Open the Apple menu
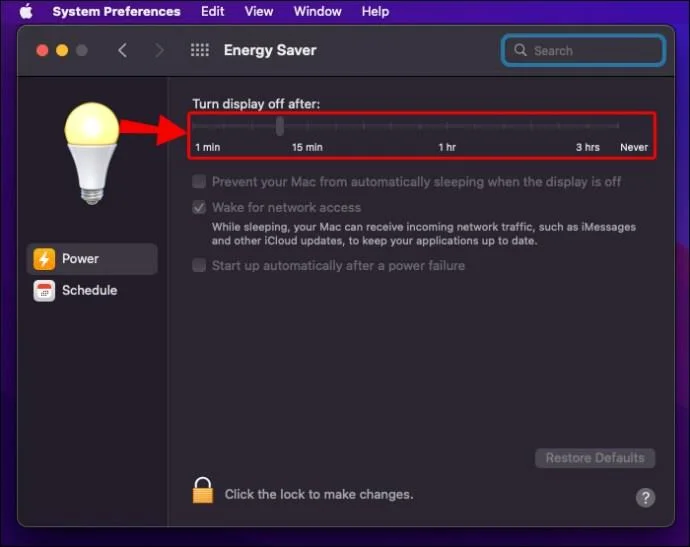Viewport: 690px width, 547px height. pos(26,11)
